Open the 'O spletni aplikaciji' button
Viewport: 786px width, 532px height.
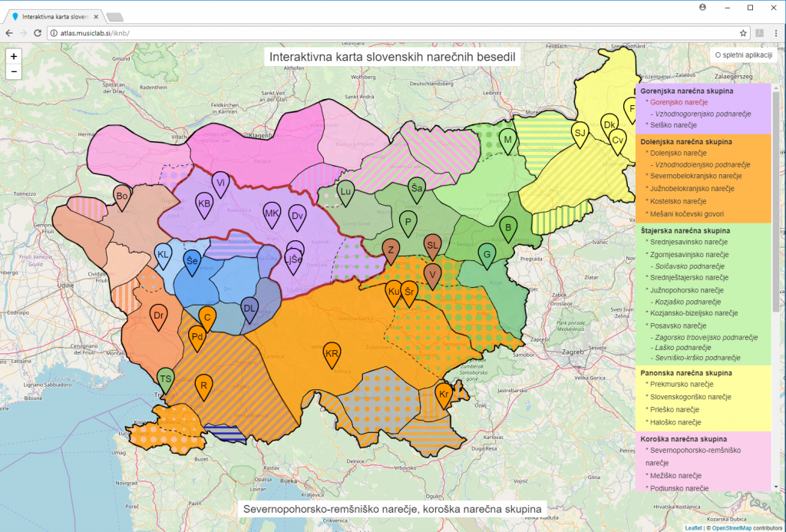(x=743, y=55)
